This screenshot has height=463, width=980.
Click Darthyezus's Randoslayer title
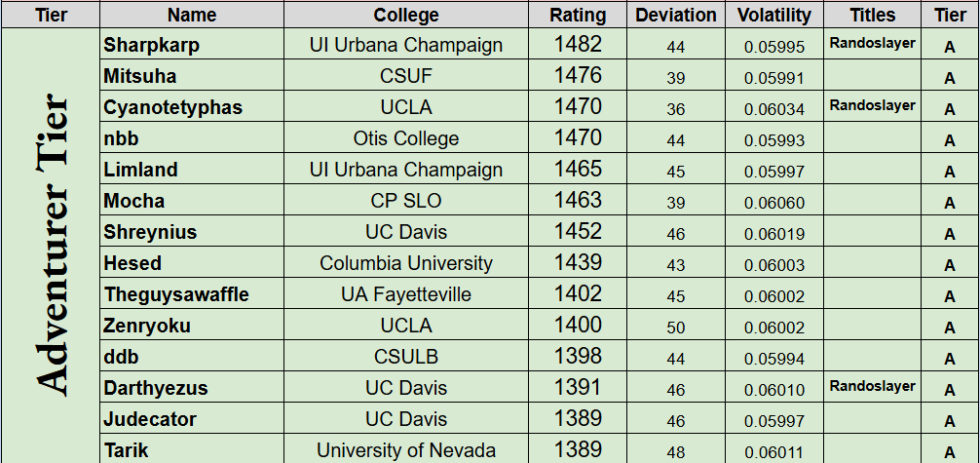point(872,386)
